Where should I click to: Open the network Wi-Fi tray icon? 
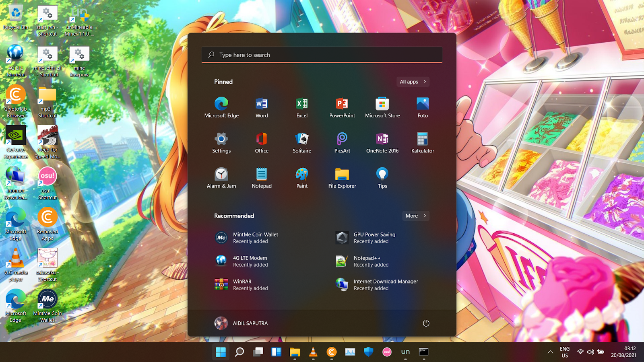coord(580,352)
